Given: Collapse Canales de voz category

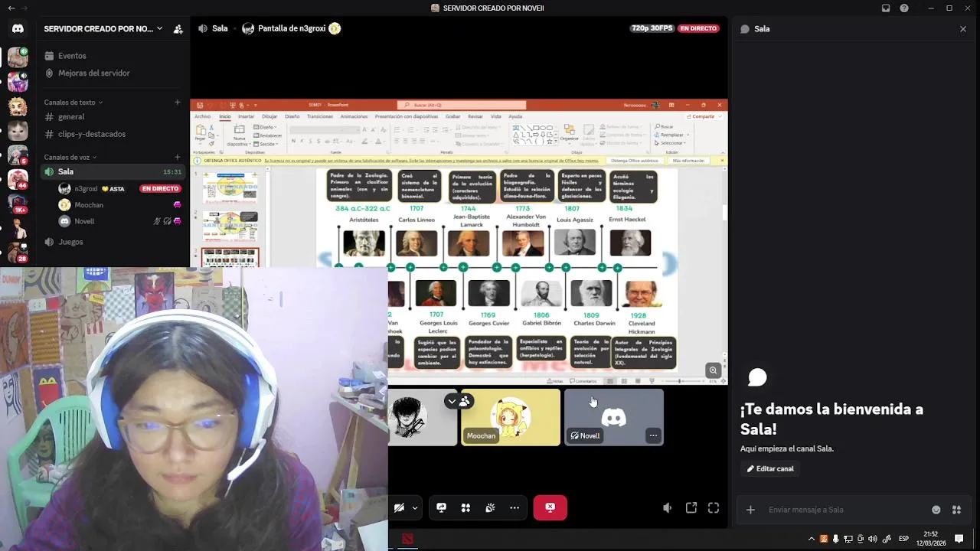Looking at the screenshot, I should coord(71,158).
